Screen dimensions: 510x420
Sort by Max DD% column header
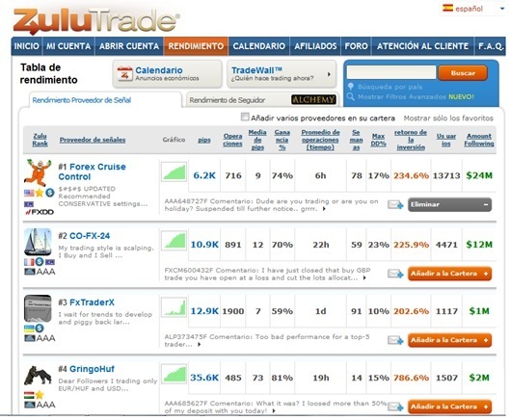(x=379, y=140)
